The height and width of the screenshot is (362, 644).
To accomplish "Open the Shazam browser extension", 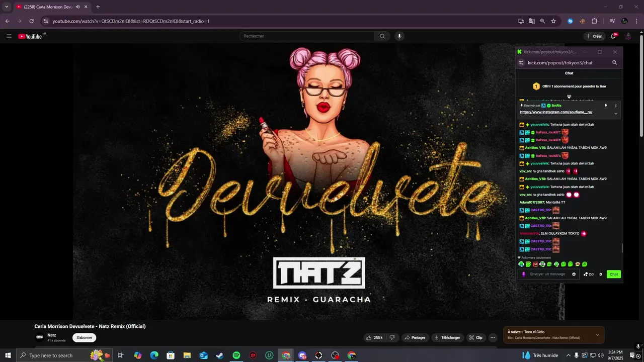I will click(x=570, y=21).
